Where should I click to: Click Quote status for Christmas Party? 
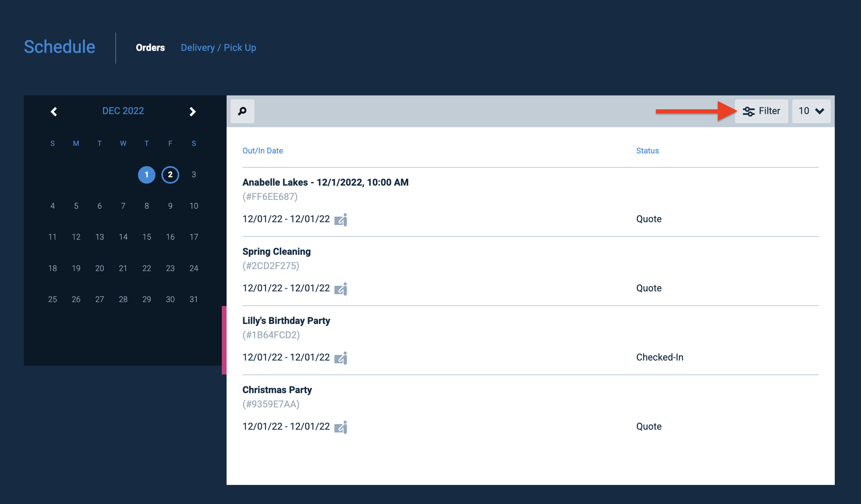pos(649,426)
